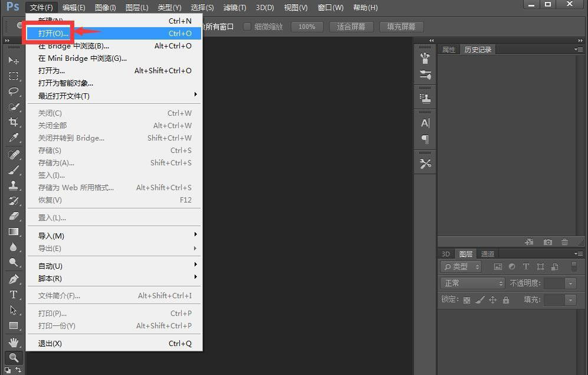Toggle lock transparent pixels in Layers panel
Image resolution: width=588 pixels, height=375 pixels.
click(467, 300)
